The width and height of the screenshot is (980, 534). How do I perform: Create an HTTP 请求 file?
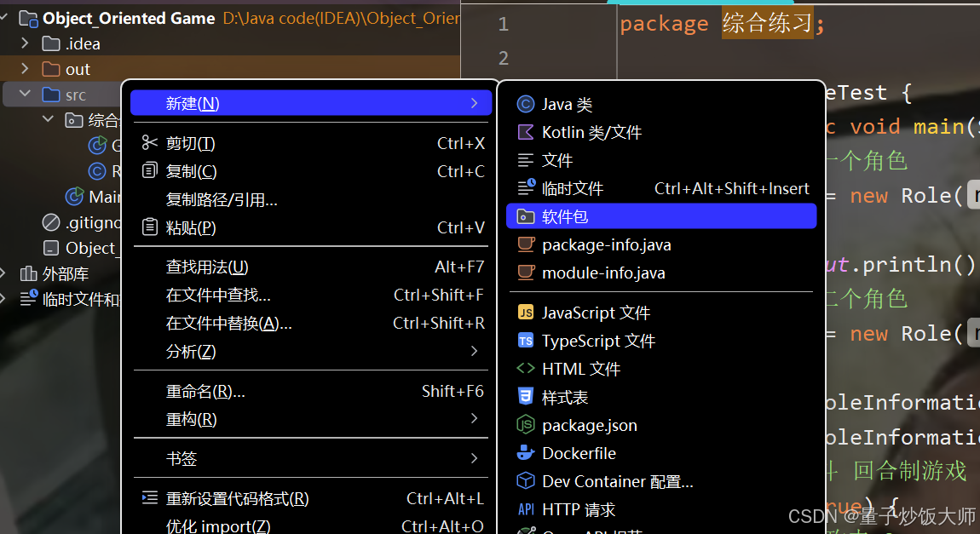point(661,509)
